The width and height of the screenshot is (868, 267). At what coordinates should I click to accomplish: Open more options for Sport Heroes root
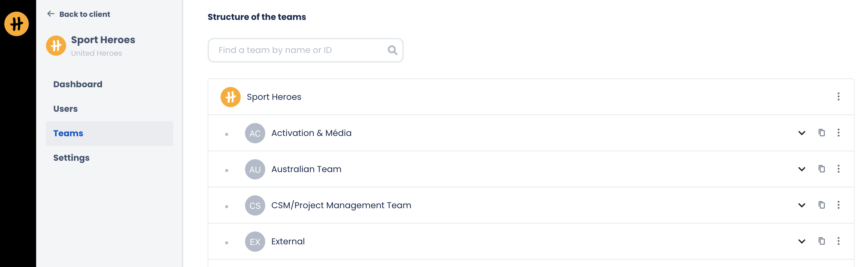pyautogui.click(x=838, y=97)
